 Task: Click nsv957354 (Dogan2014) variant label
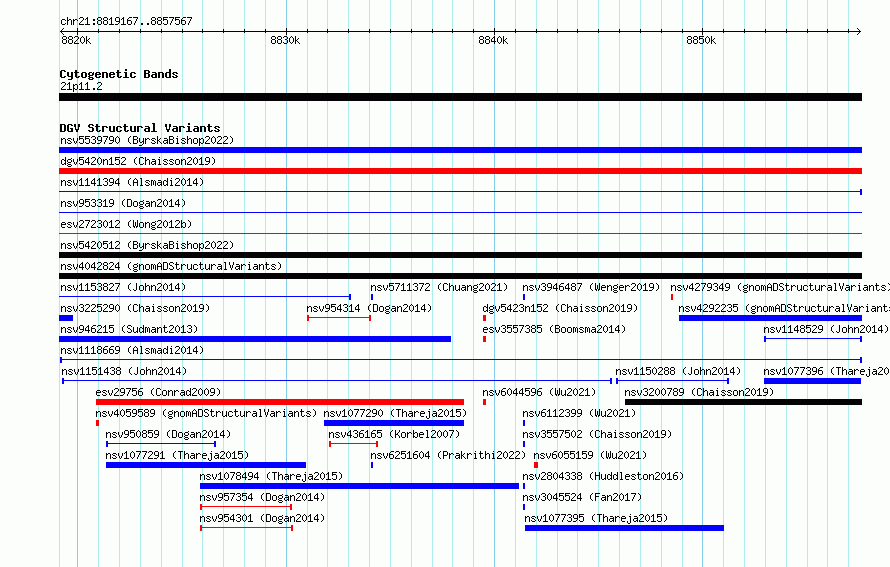coord(262,497)
